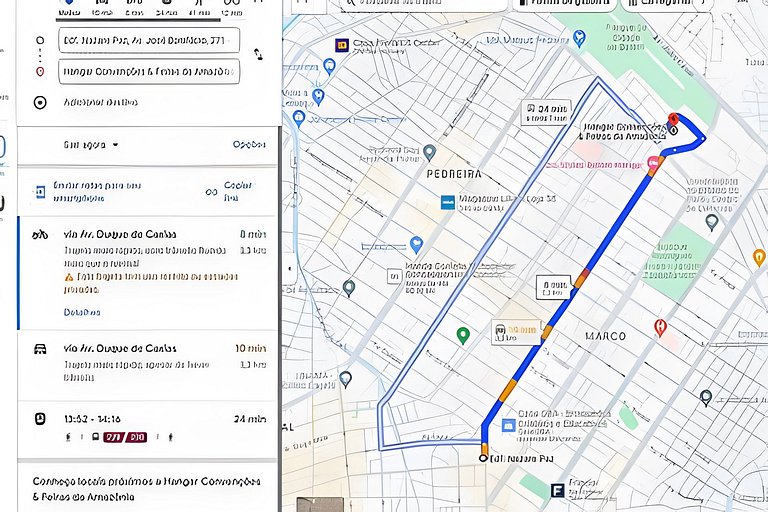Image resolution: width=768 pixels, height=512 pixels.
Task: Click the motorcycle icon of the 8 min route
Action: [40, 235]
